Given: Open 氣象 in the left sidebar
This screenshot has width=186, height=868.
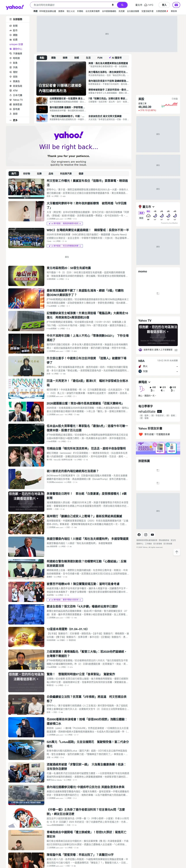Looking at the screenshot, I should [x=13, y=63].
